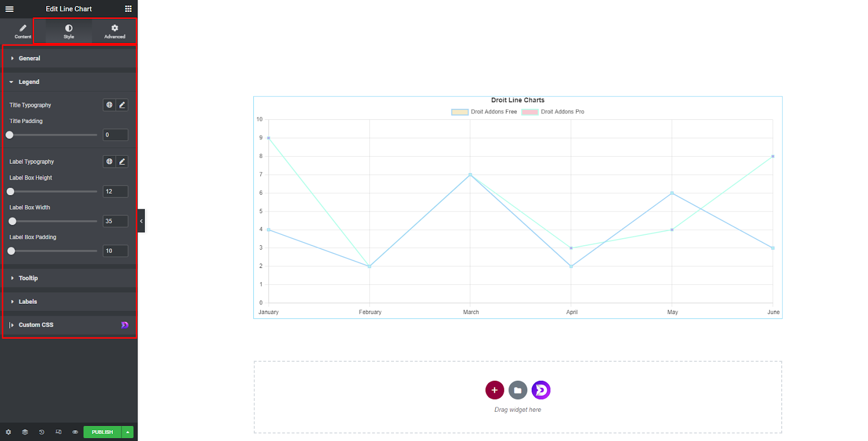
Task: Preview changes with the eye icon
Action: 75,432
